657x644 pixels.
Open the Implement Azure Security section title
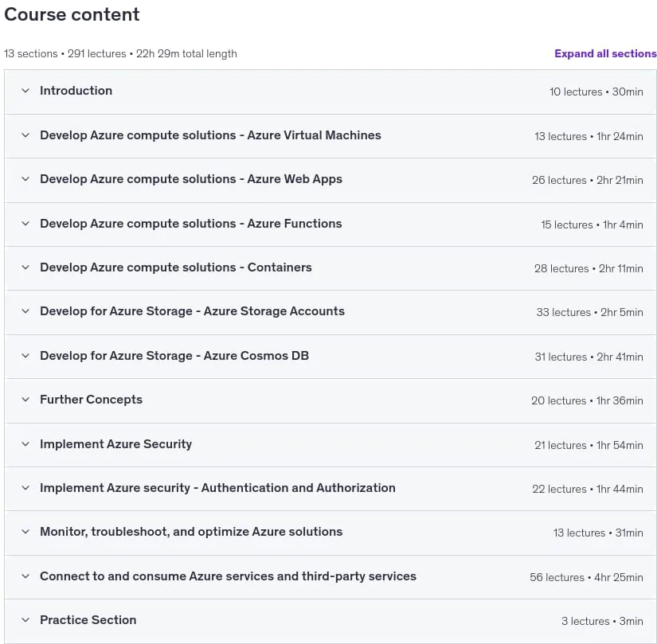pyautogui.click(x=115, y=444)
